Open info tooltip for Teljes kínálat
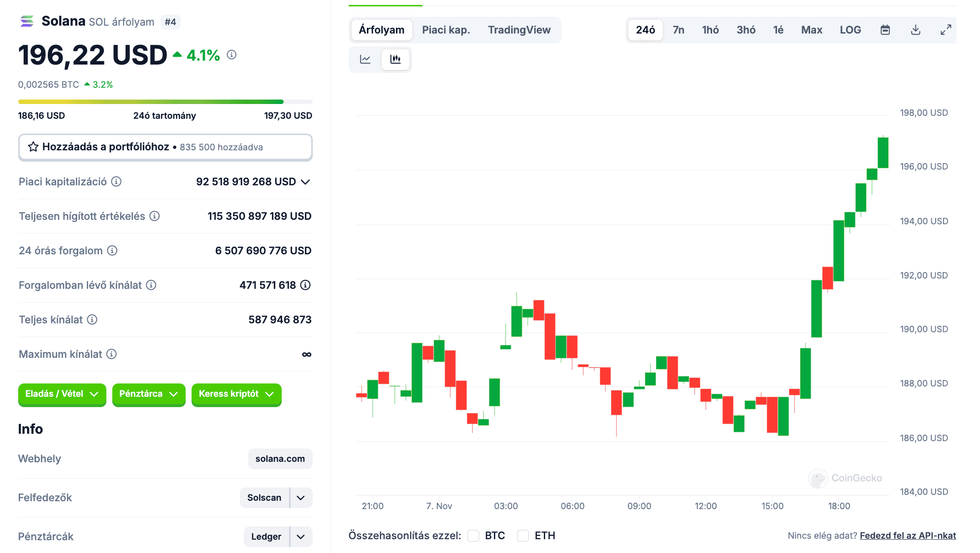 (x=92, y=319)
